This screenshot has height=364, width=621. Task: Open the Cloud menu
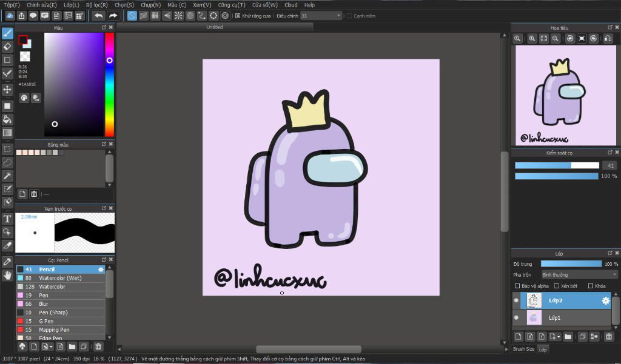tap(290, 5)
